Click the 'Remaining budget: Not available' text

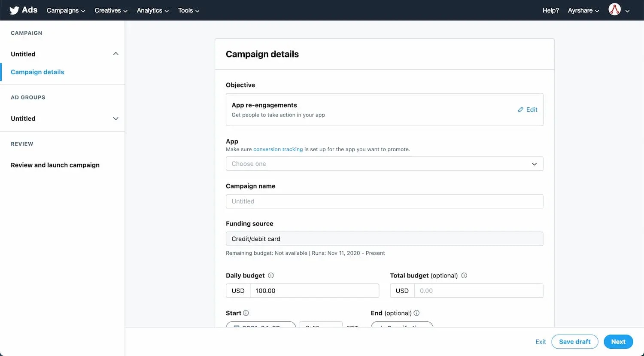267,253
